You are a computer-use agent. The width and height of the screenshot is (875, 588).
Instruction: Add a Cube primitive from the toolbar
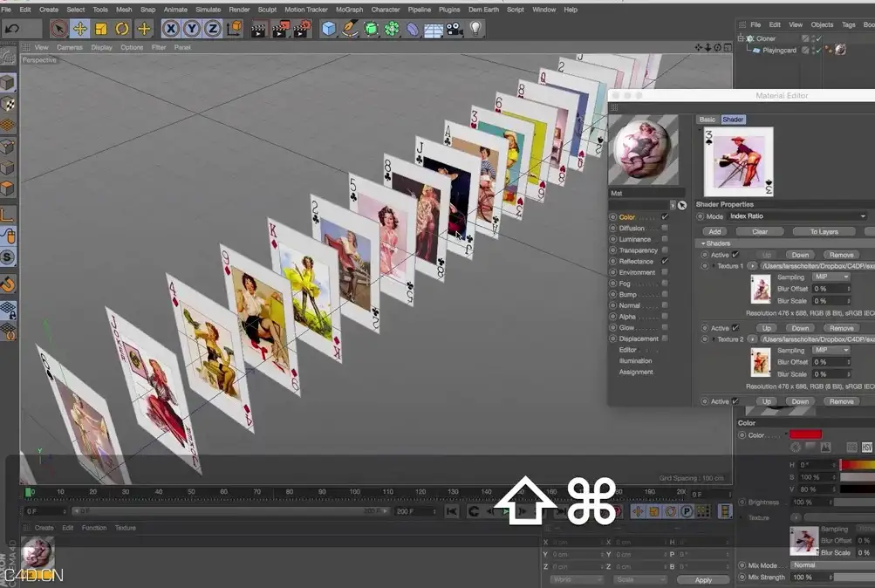329,29
